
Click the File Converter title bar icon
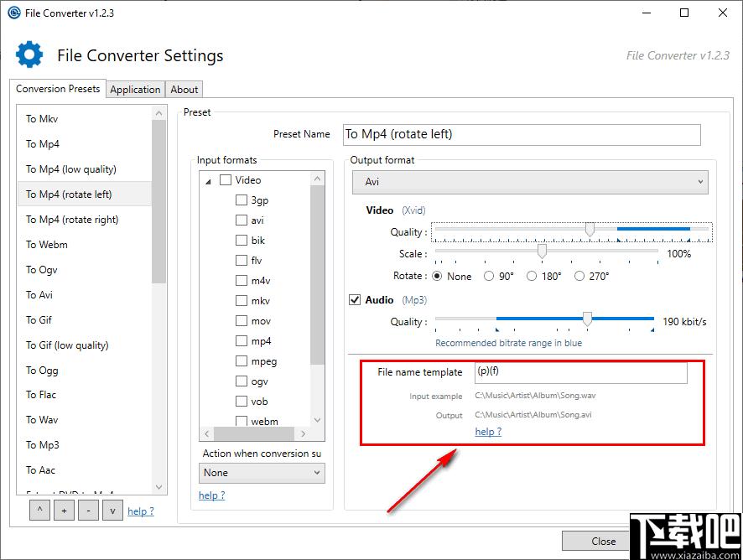(x=14, y=13)
